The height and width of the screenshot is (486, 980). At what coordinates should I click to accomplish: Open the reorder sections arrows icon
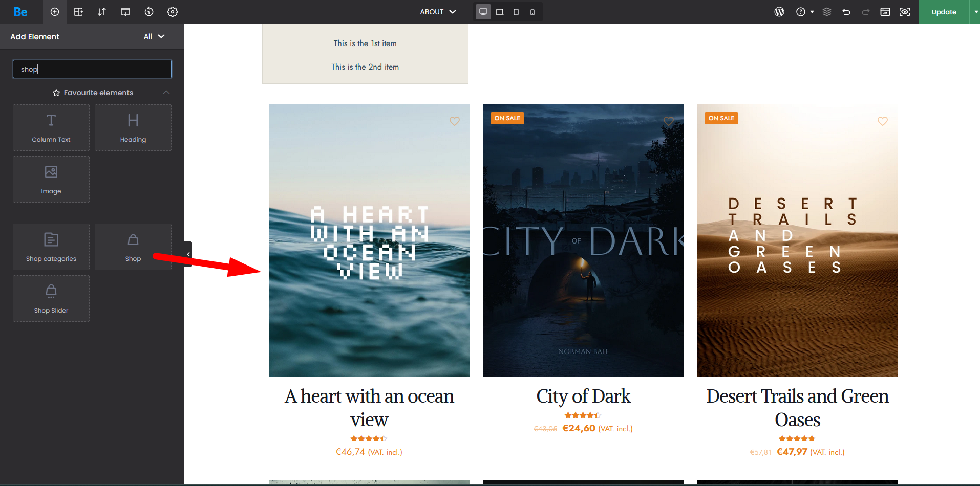point(102,12)
